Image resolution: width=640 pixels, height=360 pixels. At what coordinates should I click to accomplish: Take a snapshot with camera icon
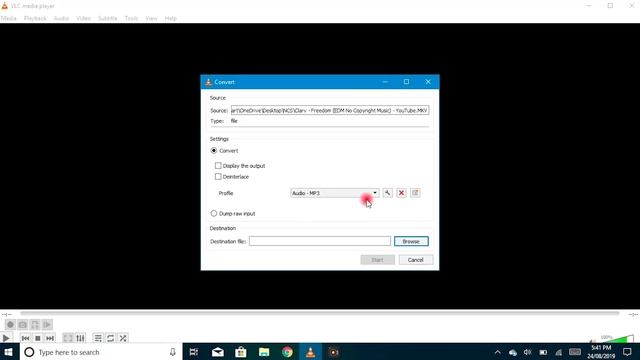point(22,325)
